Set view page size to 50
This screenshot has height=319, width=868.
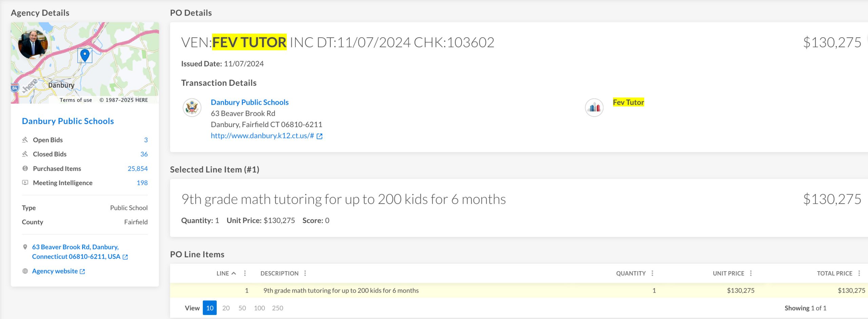(x=242, y=308)
